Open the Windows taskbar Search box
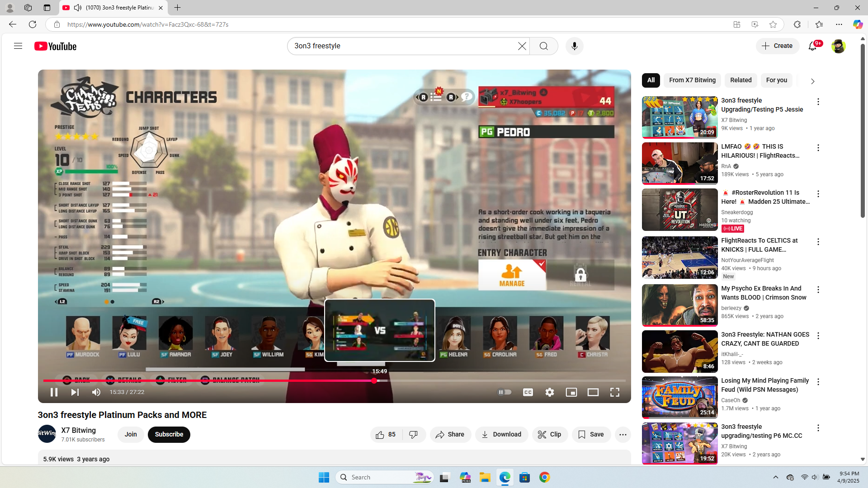 pyautogui.click(x=385, y=477)
